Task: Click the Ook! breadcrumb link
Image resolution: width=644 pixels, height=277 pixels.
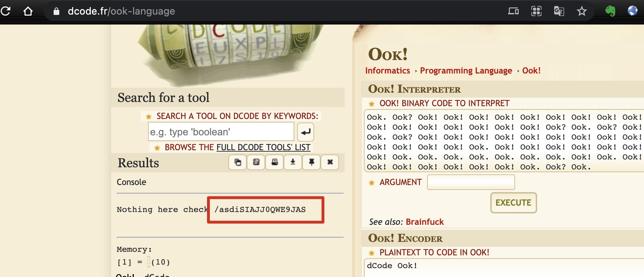Action: 531,71
